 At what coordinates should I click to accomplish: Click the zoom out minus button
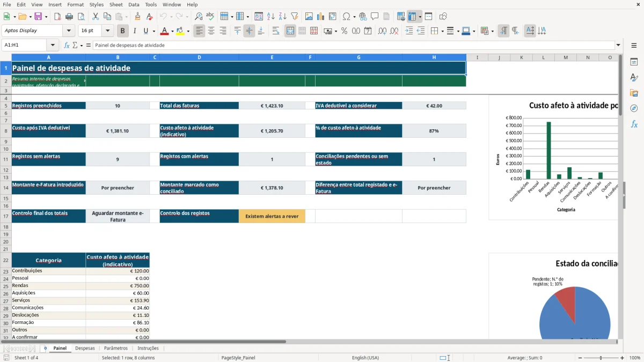click(x=579, y=358)
